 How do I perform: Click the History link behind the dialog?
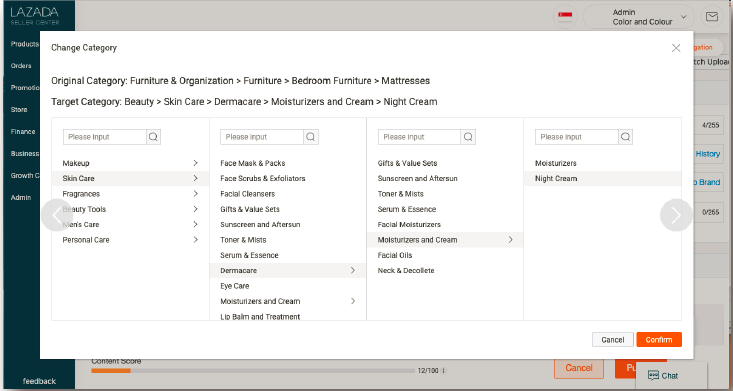(708, 154)
